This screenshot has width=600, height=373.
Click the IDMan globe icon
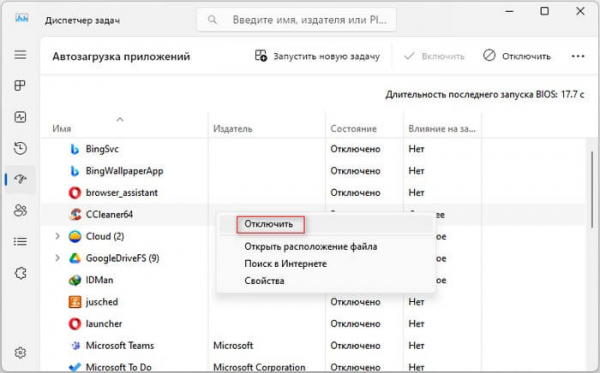click(x=75, y=280)
